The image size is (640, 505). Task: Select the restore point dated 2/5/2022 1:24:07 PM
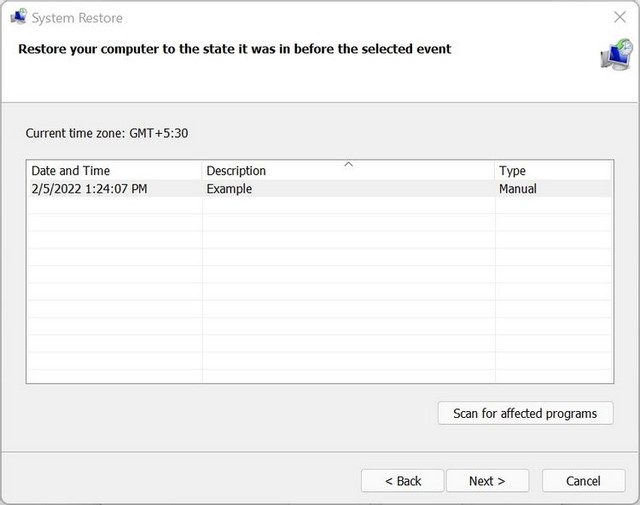(89, 189)
